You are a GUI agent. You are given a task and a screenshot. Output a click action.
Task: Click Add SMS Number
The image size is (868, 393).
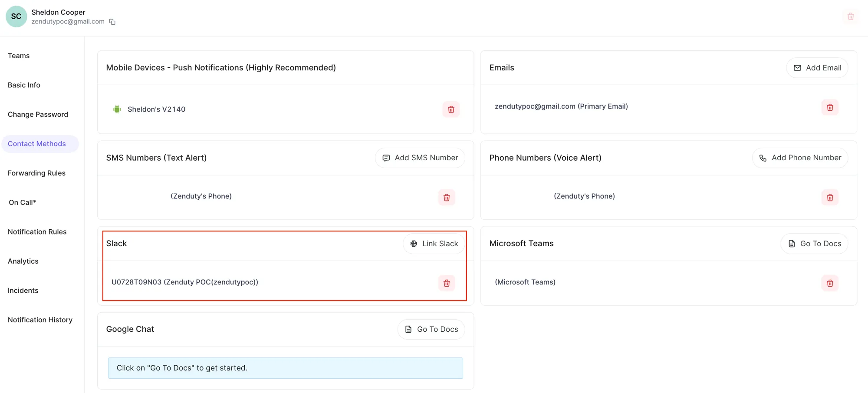[420, 158]
